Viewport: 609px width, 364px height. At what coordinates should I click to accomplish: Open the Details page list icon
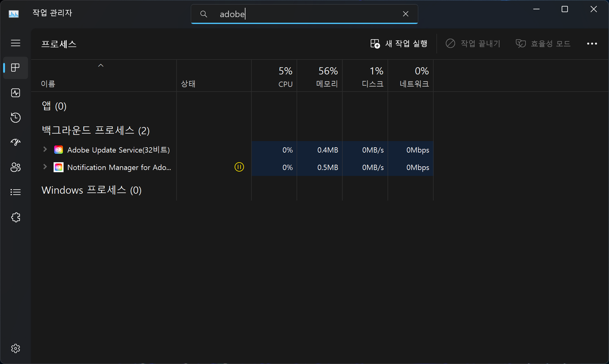coord(15,192)
